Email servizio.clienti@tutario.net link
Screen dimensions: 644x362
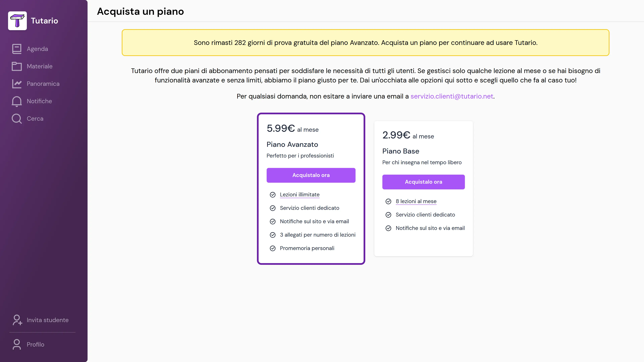[x=452, y=96]
